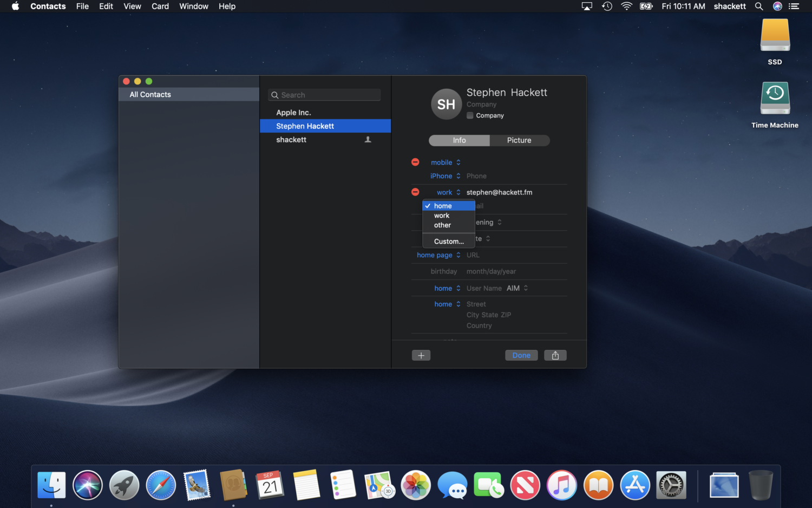
Task: Toggle the Company checkbox
Action: click(470, 115)
